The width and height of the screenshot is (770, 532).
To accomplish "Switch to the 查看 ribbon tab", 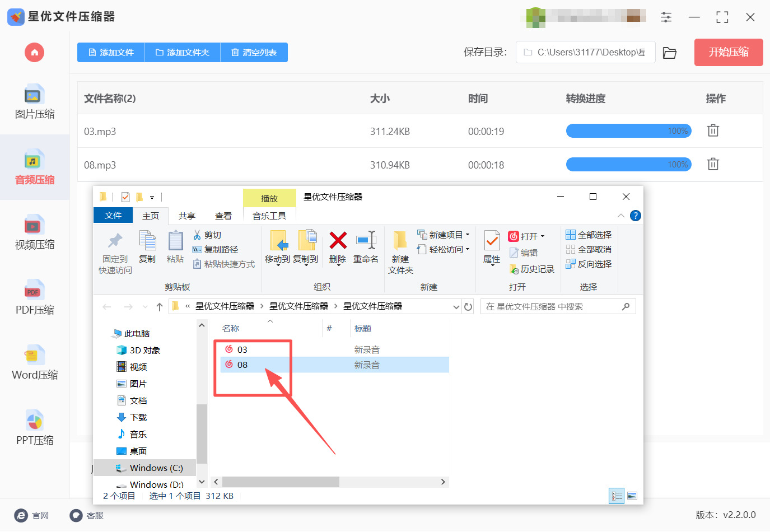I will pyautogui.click(x=223, y=216).
